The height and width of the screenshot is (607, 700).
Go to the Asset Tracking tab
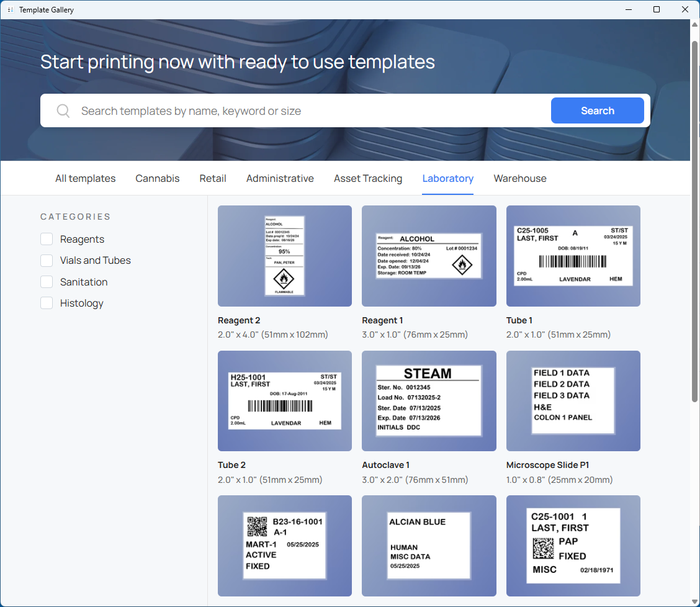[368, 179]
